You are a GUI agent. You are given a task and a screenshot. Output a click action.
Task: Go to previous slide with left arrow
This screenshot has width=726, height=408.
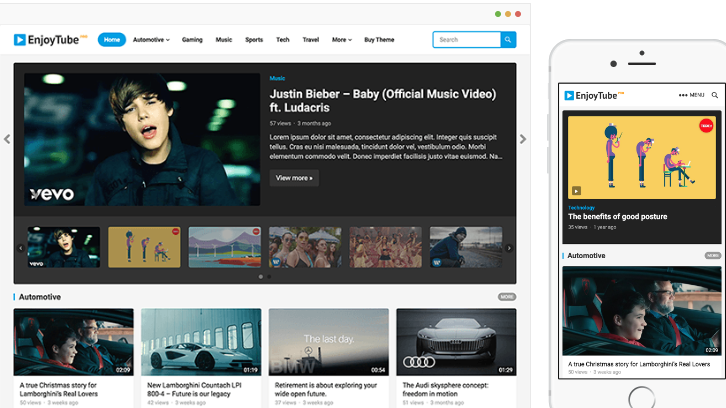7,139
